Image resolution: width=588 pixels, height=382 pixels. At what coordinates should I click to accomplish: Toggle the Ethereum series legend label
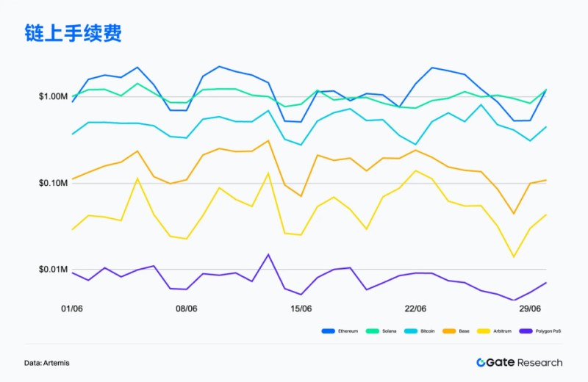click(x=348, y=331)
